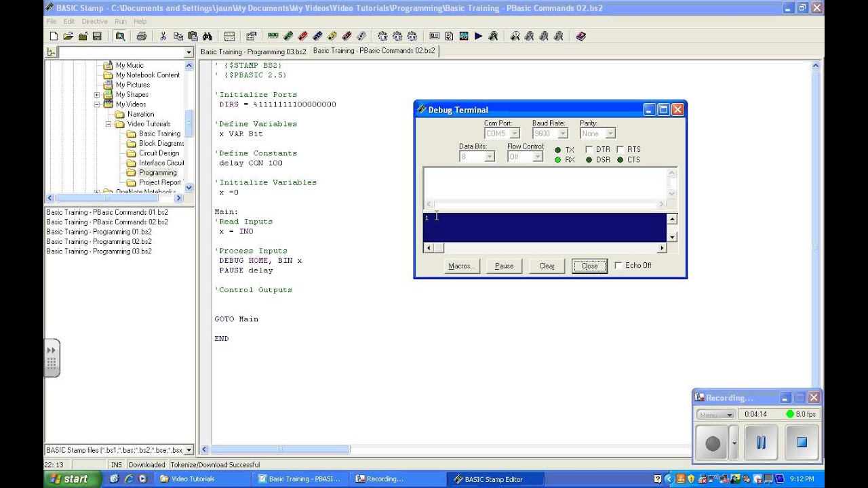The height and width of the screenshot is (488, 868).
Task: Click the red stamp chip icon
Action: click(x=302, y=37)
